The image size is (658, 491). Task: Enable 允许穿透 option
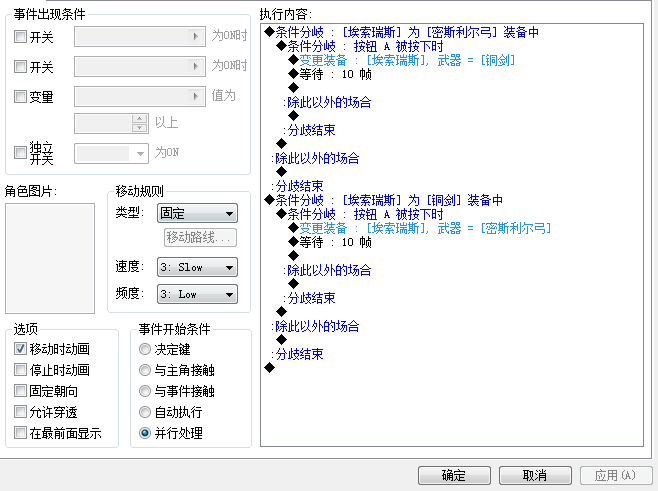click(x=20, y=412)
